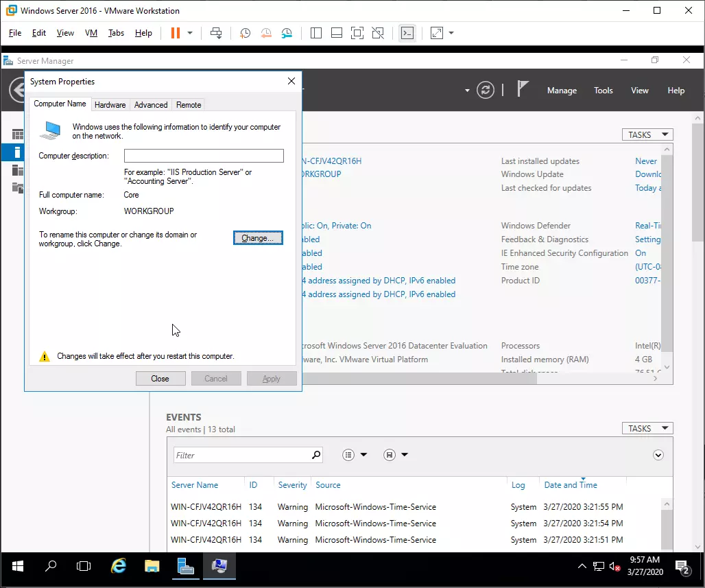Screen dimensions: 705x588
Task: Send Ctrl+Alt+Del to the virtual machine
Action: [x=216, y=33]
